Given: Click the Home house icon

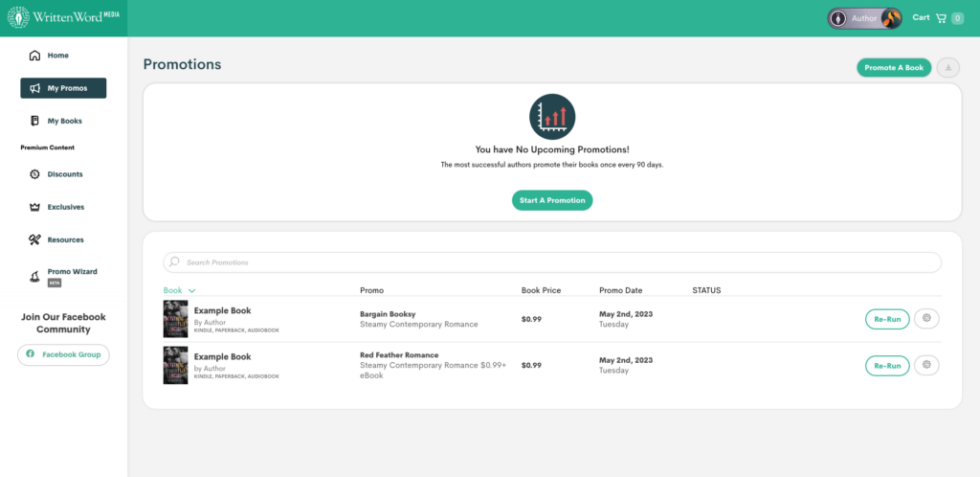Looking at the screenshot, I should pos(35,56).
